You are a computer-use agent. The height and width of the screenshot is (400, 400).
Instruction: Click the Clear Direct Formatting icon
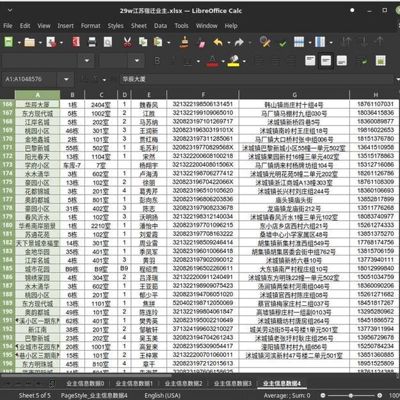pyautogui.click(x=202, y=43)
